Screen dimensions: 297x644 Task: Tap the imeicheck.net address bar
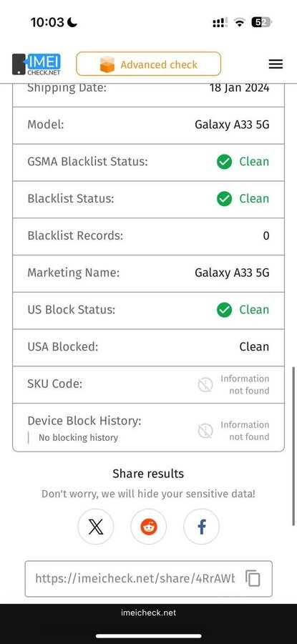(148, 613)
